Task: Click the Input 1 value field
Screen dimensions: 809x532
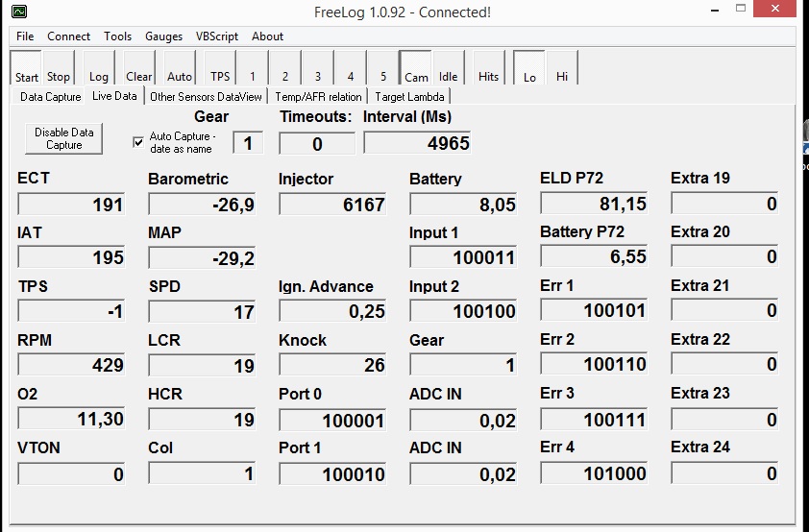Action: click(x=463, y=256)
